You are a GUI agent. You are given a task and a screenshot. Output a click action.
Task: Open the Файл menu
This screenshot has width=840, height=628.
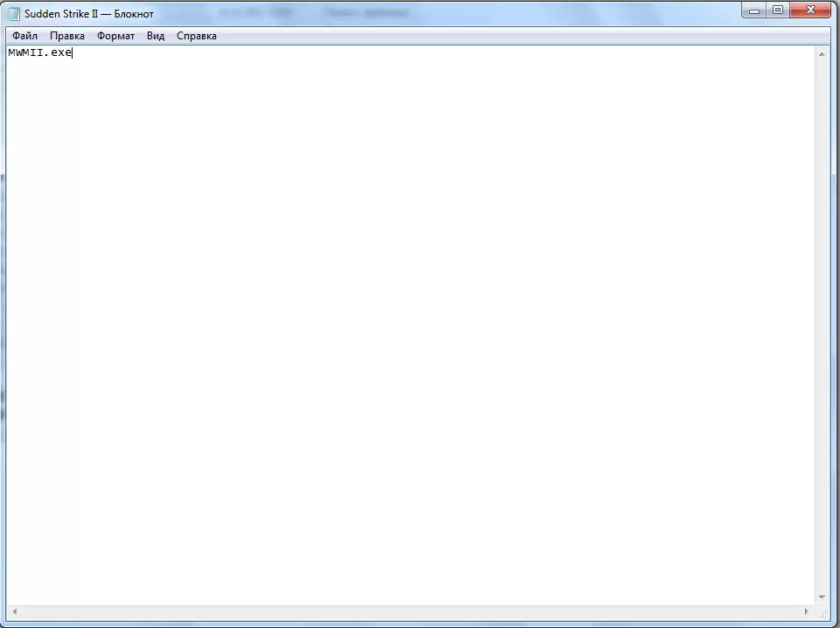pyautogui.click(x=24, y=36)
